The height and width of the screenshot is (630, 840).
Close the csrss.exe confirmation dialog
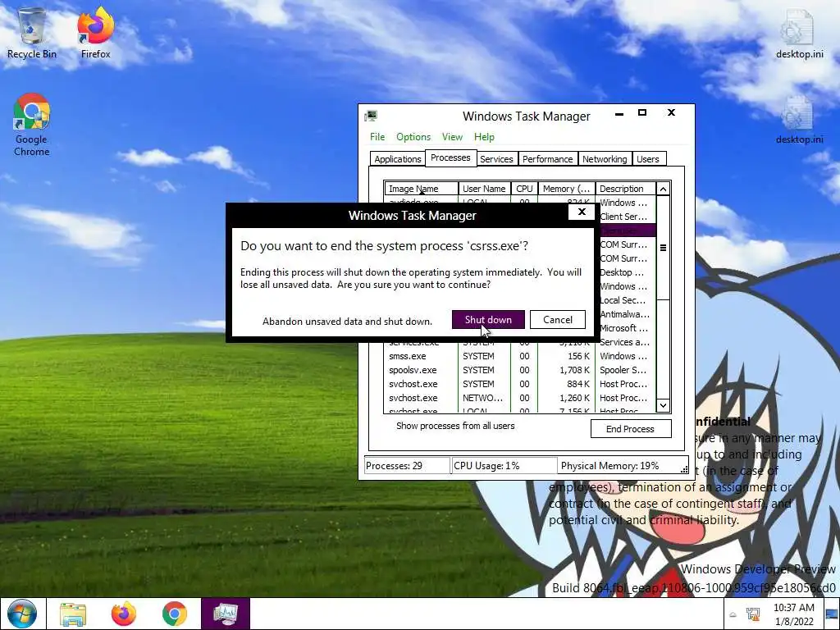tap(582, 212)
